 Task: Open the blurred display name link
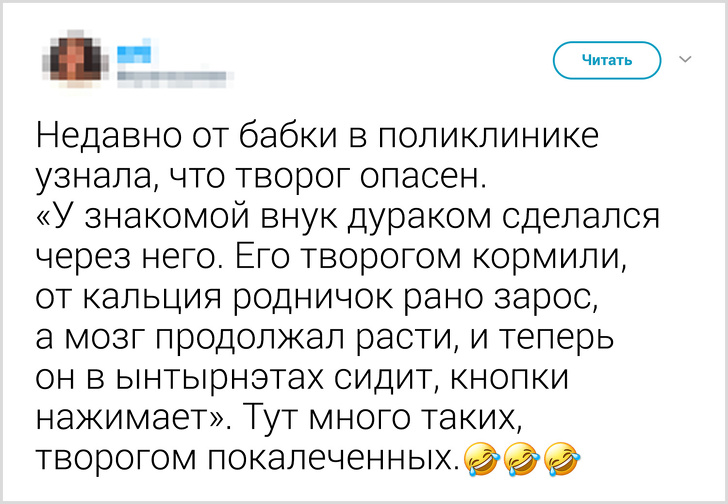(135, 49)
